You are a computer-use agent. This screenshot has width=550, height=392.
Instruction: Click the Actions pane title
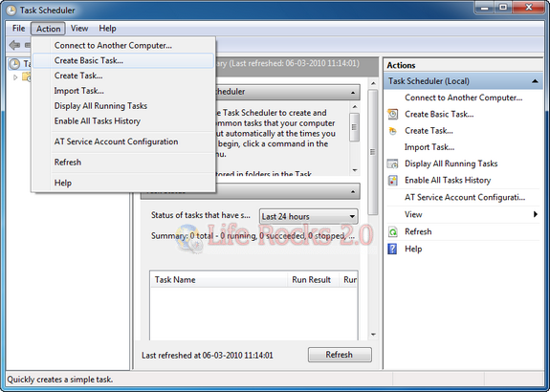click(x=401, y=65)
